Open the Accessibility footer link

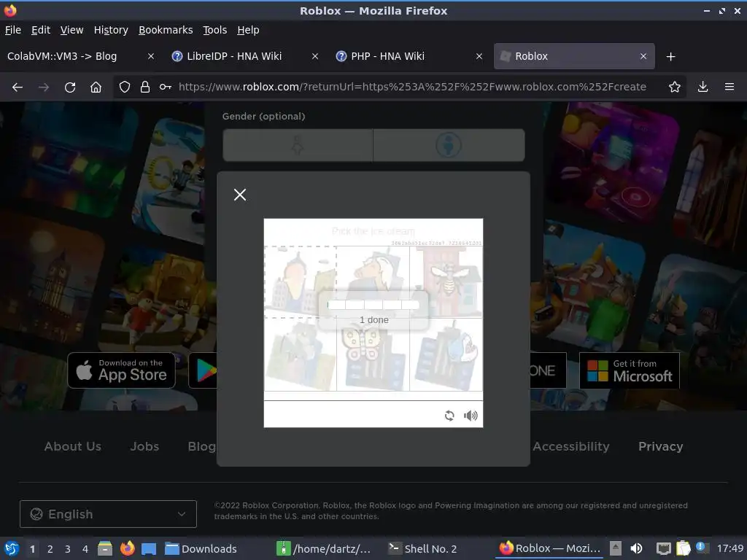pos(570,446)
